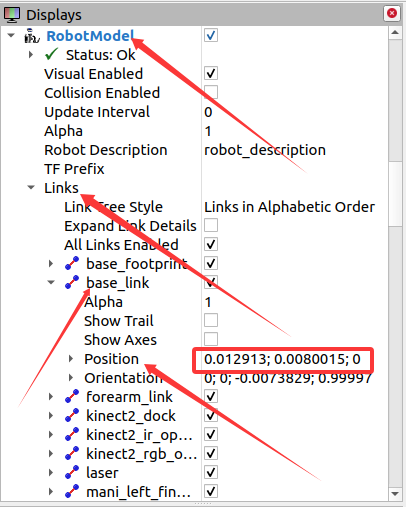The width and height of the screenshot is (406, 507).
Task: Click the base_footprint link icon
Action: tap(72, 263)
